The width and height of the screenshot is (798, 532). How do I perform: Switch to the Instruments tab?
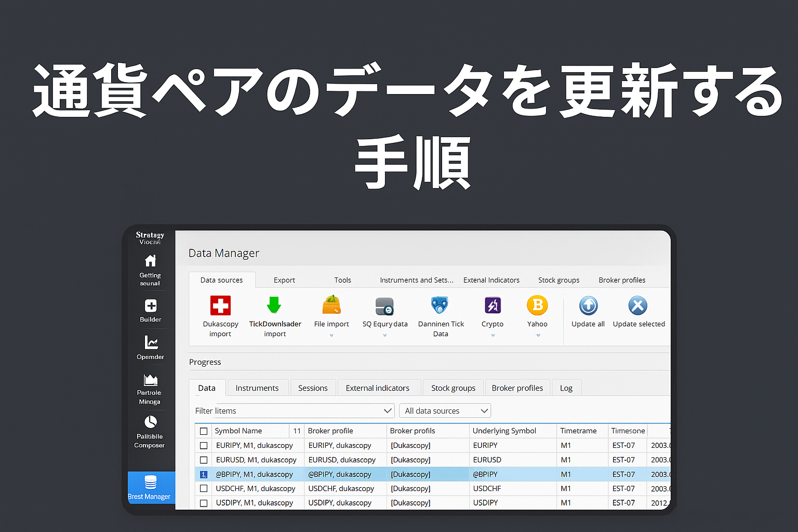pyautogui.click(x=257, y=388)
